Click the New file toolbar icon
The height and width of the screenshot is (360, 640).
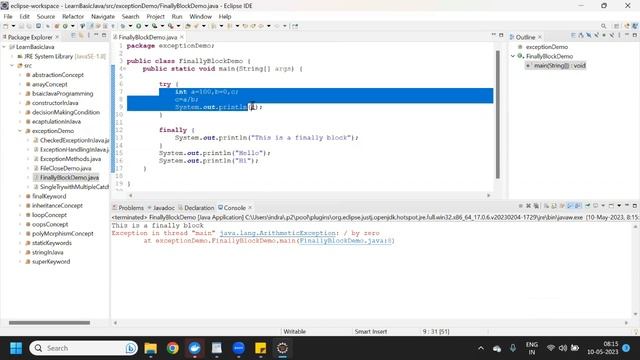6,26
